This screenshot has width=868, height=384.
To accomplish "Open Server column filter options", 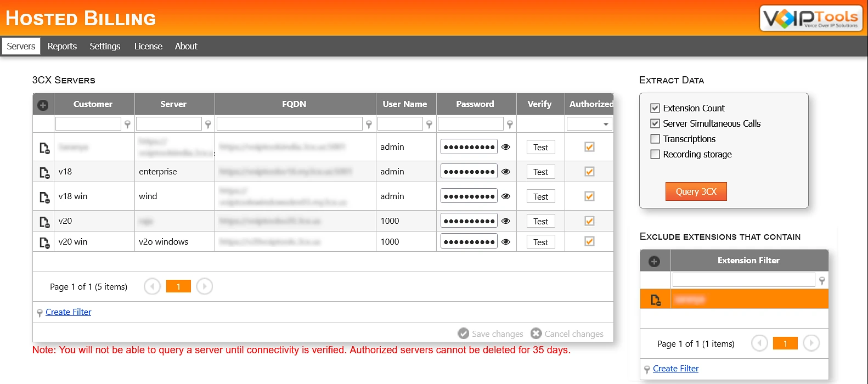I will 208,125.
